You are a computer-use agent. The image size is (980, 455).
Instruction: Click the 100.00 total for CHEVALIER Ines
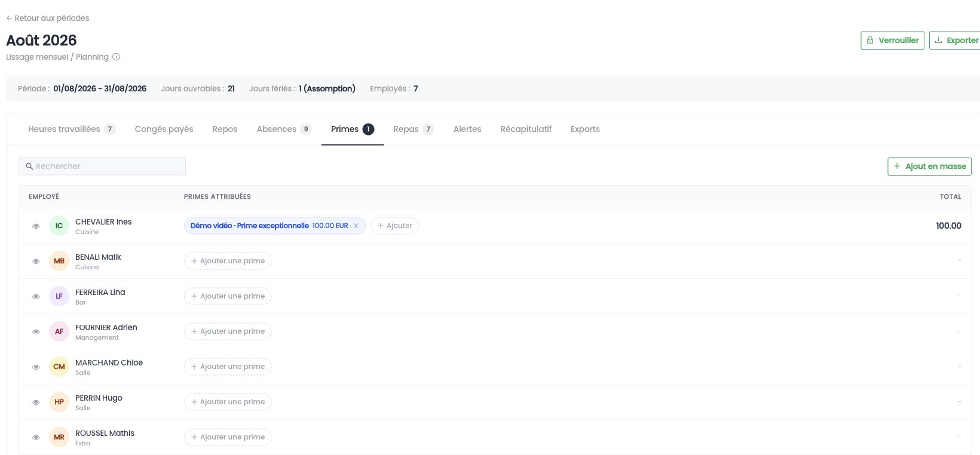pos(948,226)
